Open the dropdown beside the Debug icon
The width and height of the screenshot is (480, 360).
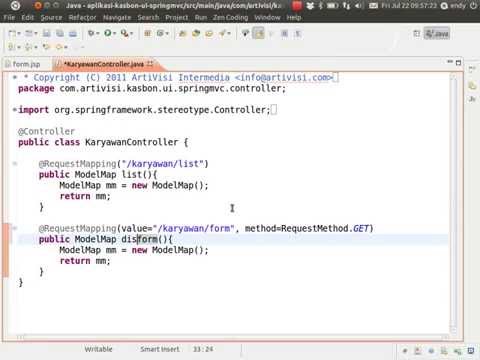[98, 34]
